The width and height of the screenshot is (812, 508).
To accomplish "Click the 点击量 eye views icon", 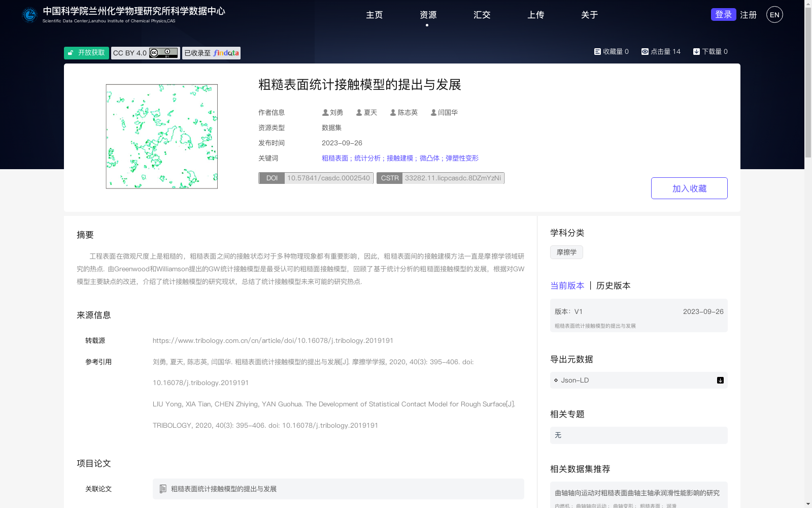I will click(x=645, y=51).
